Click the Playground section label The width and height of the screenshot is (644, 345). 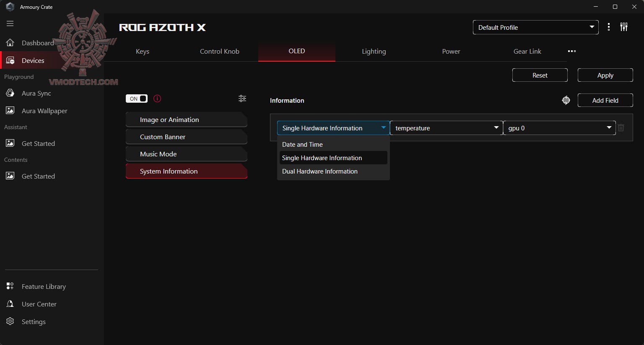pyautogui.click(x=19, y=77)
